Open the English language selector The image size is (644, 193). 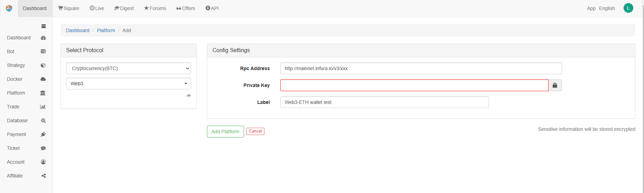tap(607, 8)
